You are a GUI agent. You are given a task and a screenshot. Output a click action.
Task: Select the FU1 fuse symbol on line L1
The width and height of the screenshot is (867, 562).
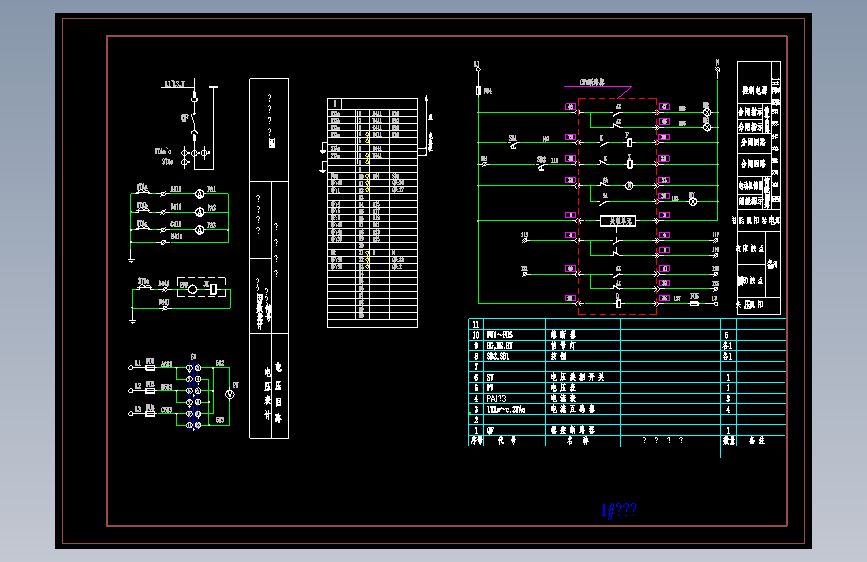click(150, 366)
